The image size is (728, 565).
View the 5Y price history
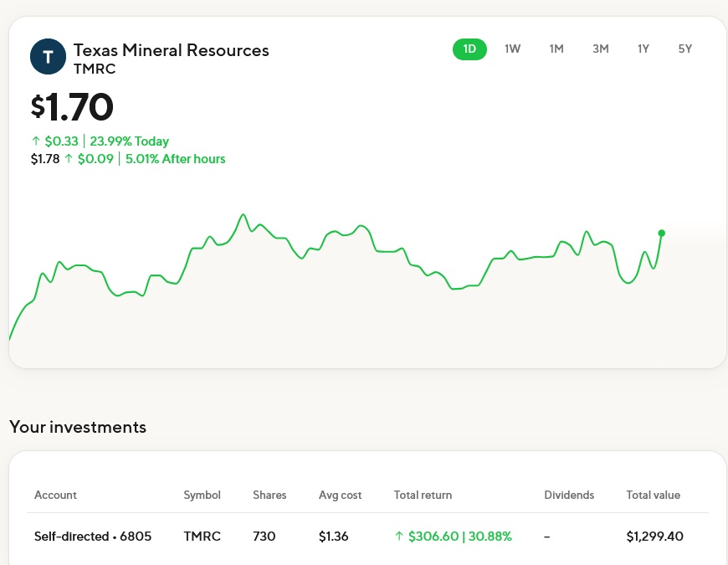coord(685,49)
